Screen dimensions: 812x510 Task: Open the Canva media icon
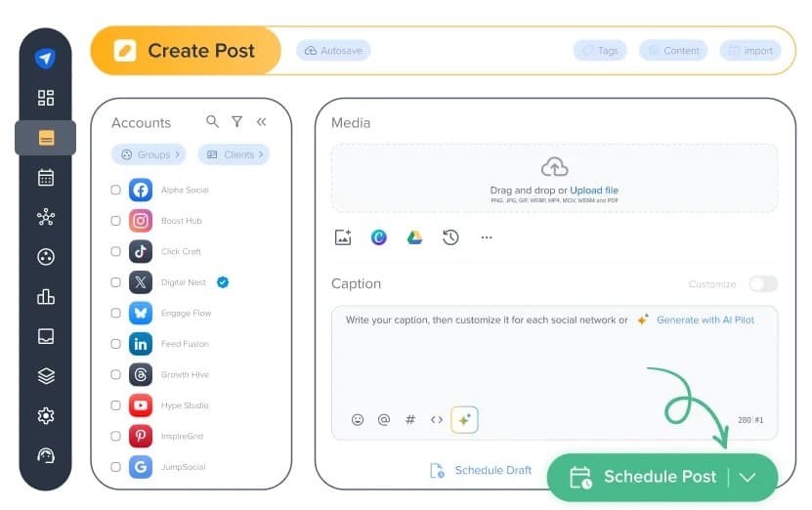[x=378, y=237]
